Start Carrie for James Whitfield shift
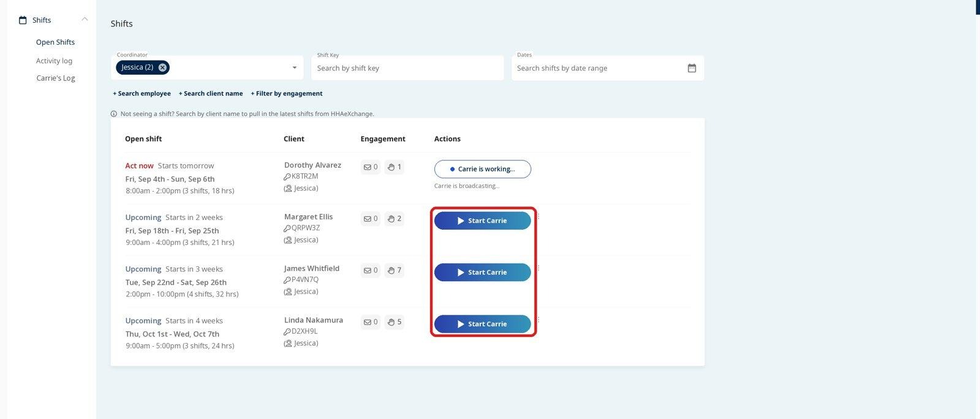 [x=483, y=272]
